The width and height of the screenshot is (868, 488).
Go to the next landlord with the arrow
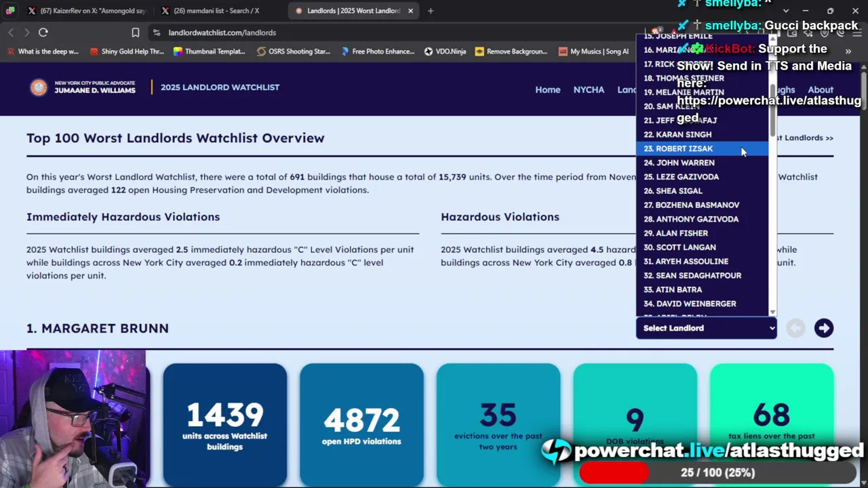(x=824, y=328)
